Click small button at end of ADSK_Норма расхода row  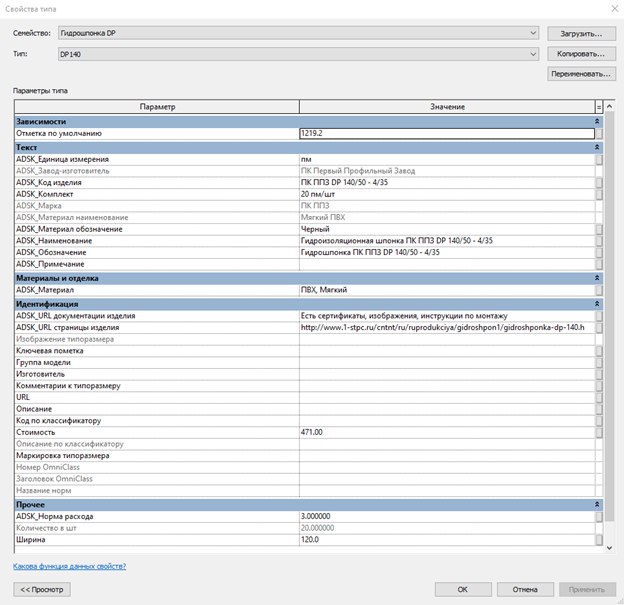click(x=599, y=516)
